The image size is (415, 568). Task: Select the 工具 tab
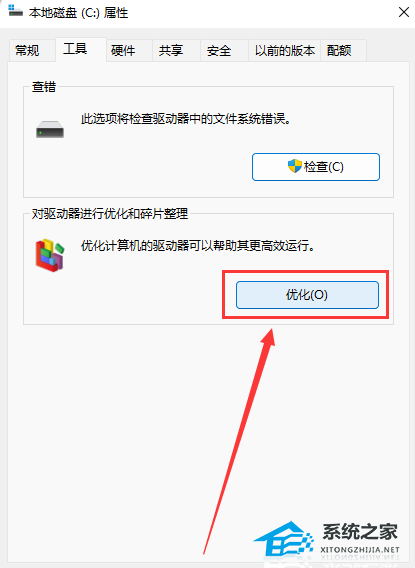[75, 49]
